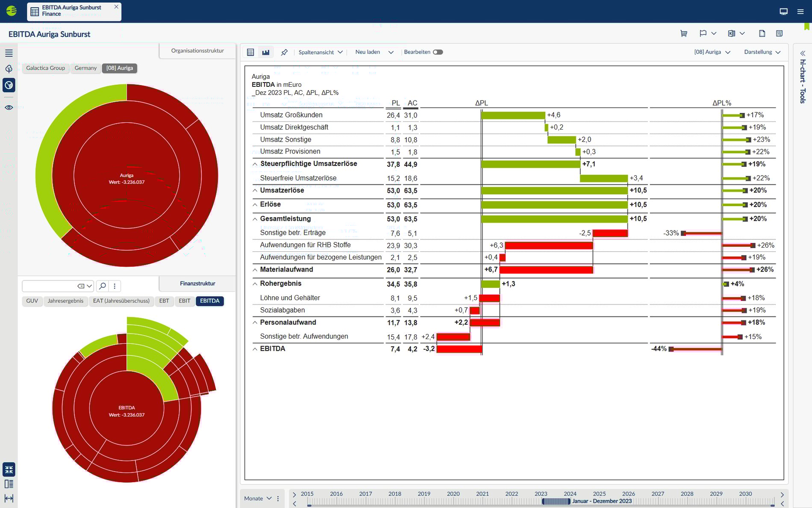Open the Monate dropdown at the bottom
The image size is (812, 508).
pyautogui.click(x=257, y=498)
